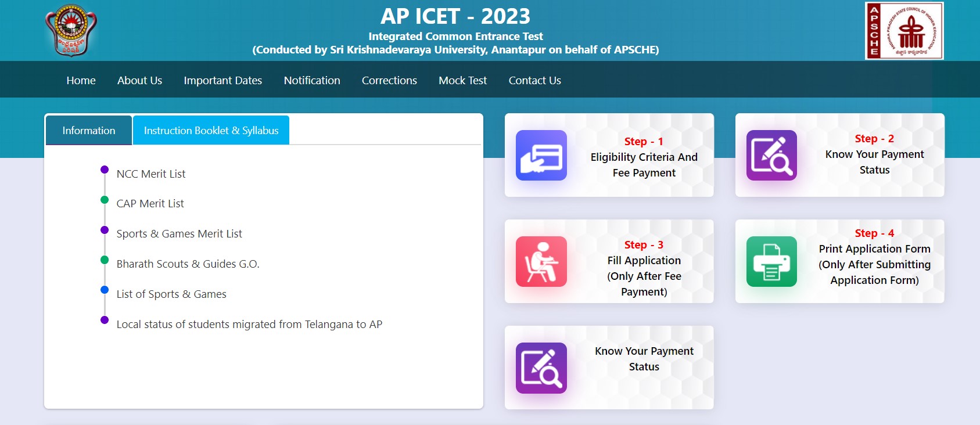Open About Us in the navigation bar
Viewport: 980px width, 425px height.
pyautogui.click(x=139, y=80)
